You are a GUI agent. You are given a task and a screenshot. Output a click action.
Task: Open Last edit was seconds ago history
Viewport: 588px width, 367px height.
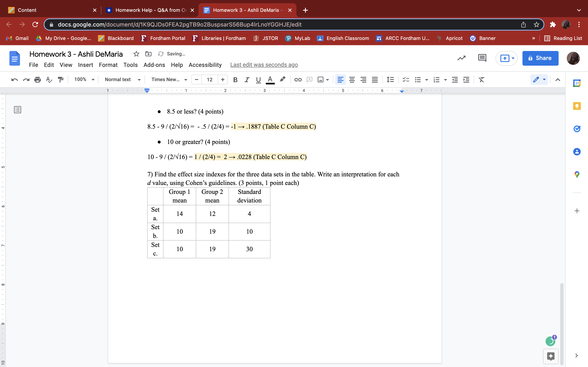[264, 65]
